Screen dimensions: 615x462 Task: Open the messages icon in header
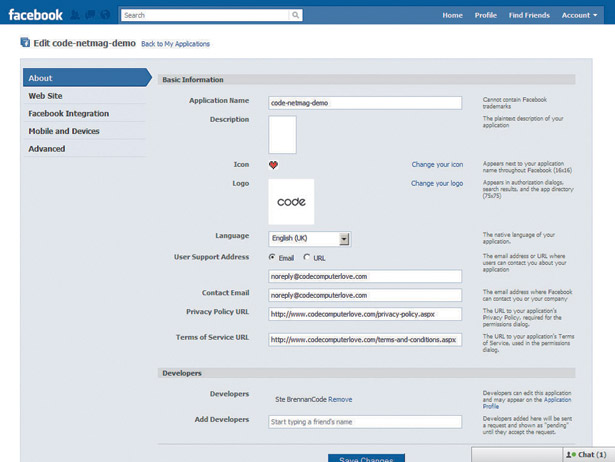pos(90,15)
